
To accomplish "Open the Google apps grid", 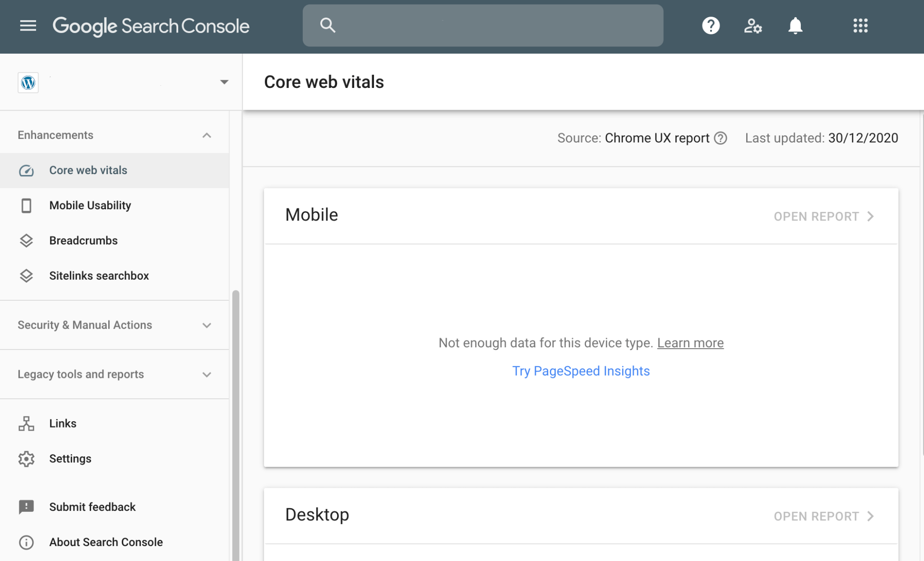I will pos(860,26).
